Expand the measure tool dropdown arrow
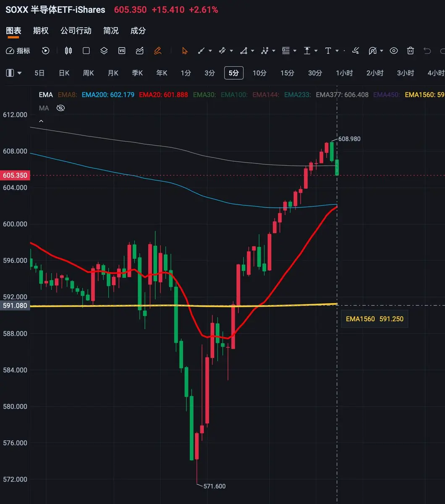The image size is (445, 504). 316,51
